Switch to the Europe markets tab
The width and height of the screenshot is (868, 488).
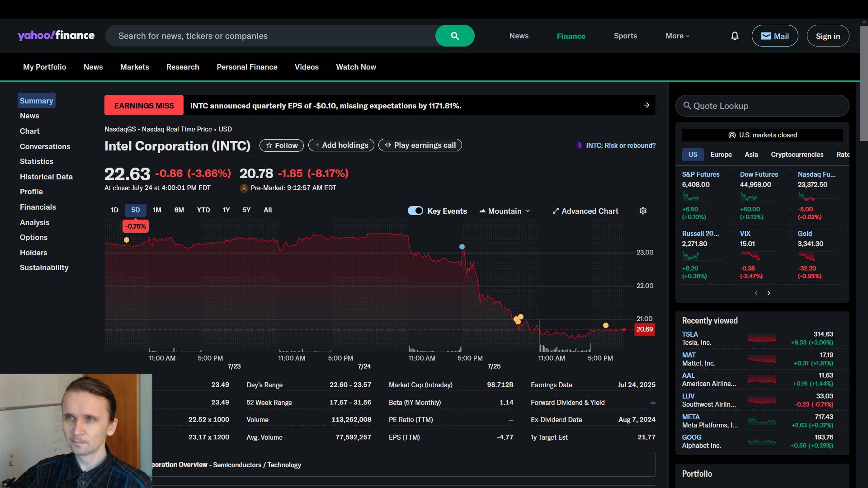[721, 155]
